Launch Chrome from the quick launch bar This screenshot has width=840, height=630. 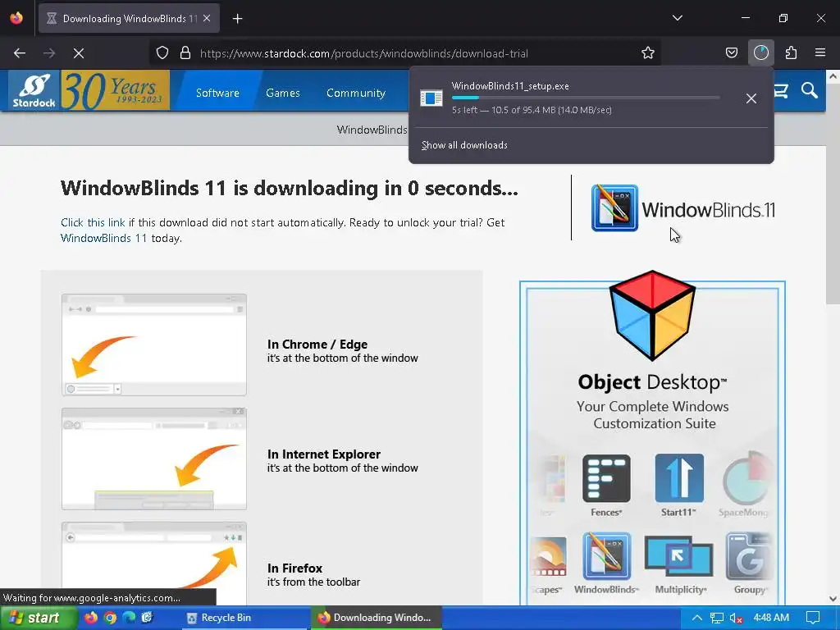point(110,618)
